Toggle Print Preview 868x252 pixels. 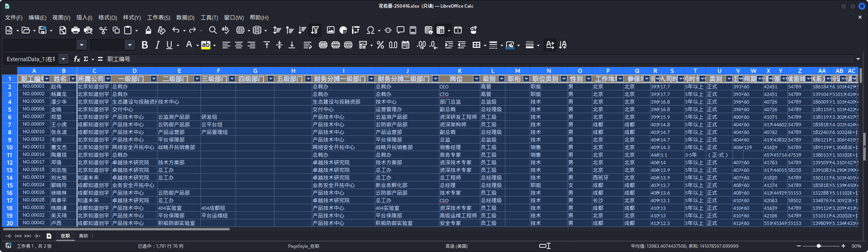[87, 30]
